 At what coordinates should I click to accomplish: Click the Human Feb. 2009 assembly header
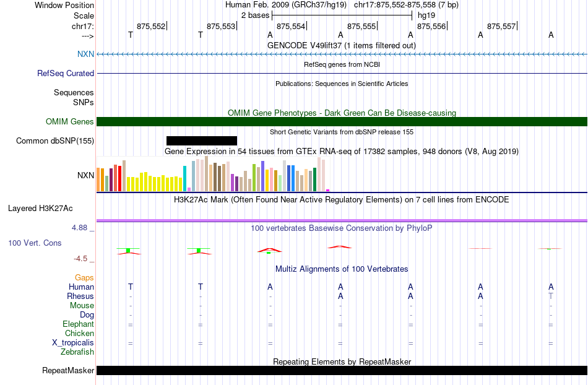click(342, 5)
